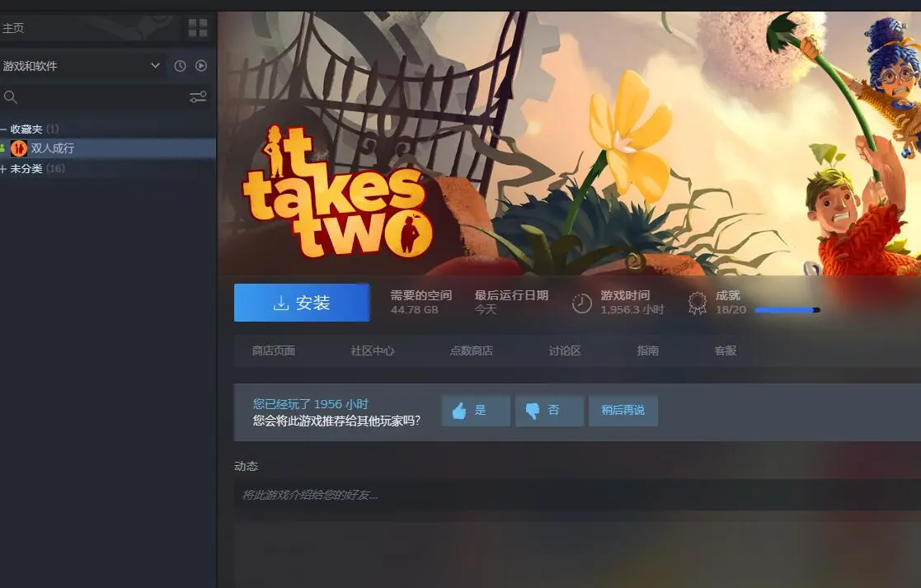Click the 您已经玩了 1956 小时 text

[311, 404]
